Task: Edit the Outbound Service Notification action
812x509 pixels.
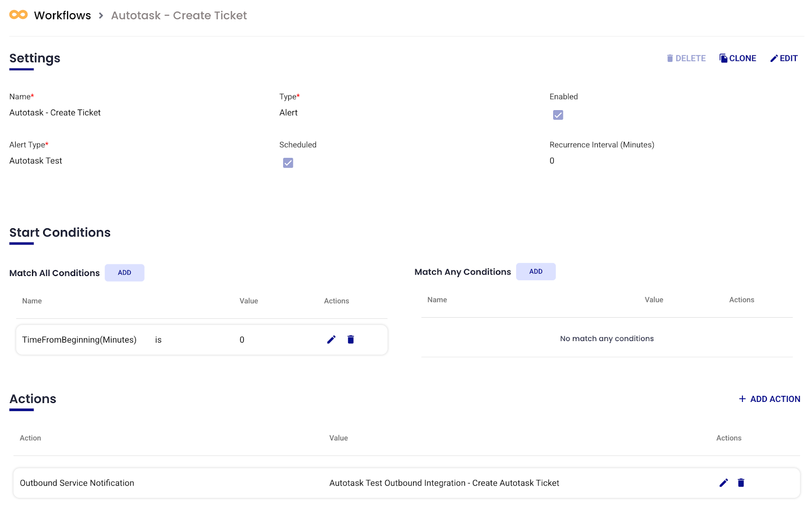Action: pos(724,483)
